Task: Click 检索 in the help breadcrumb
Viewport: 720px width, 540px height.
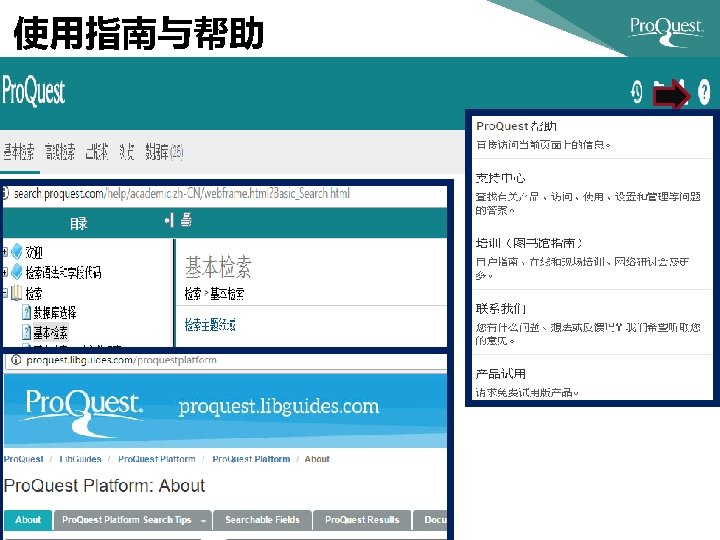Action: click(192, 293)
